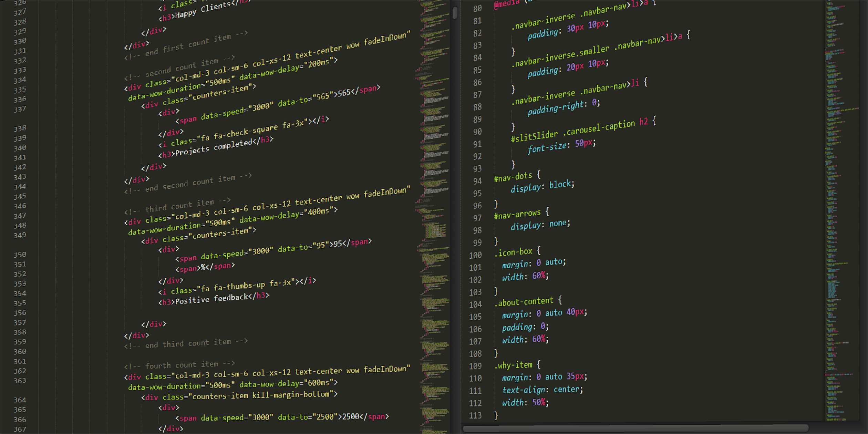
Task: Click the 'fourth count item' comment
Action: coord(179,365)
